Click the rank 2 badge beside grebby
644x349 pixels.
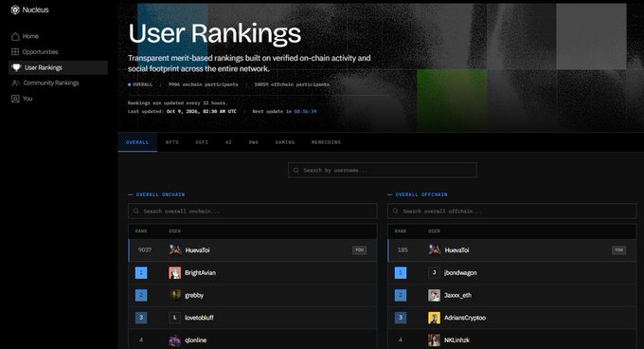(x=141, y=295)
